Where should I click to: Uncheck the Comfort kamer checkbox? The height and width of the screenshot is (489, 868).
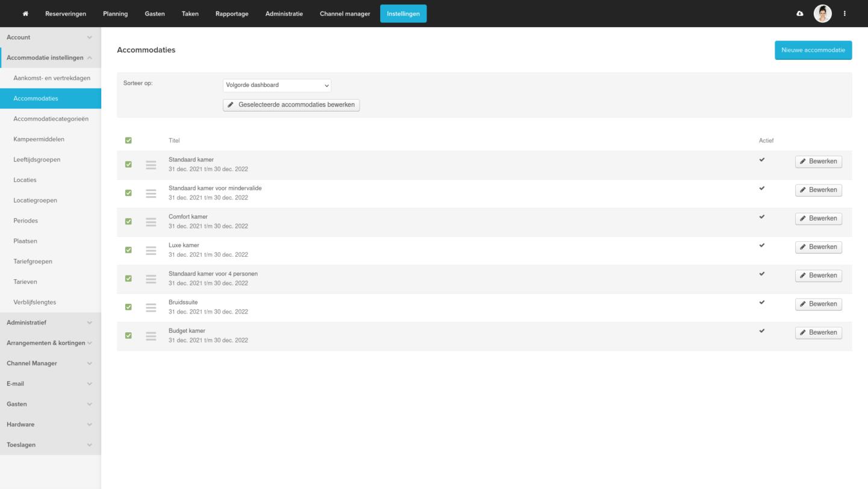click(x=128, y=221)
